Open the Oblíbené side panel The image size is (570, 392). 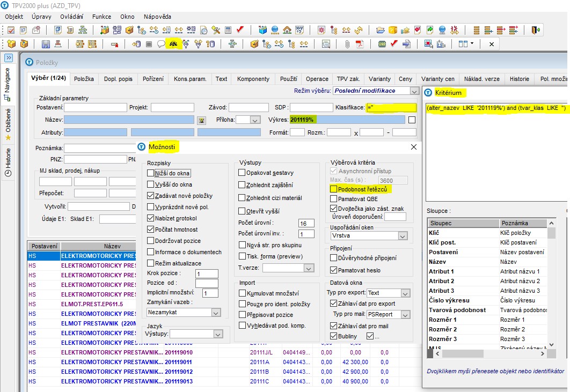click(8, 123)
